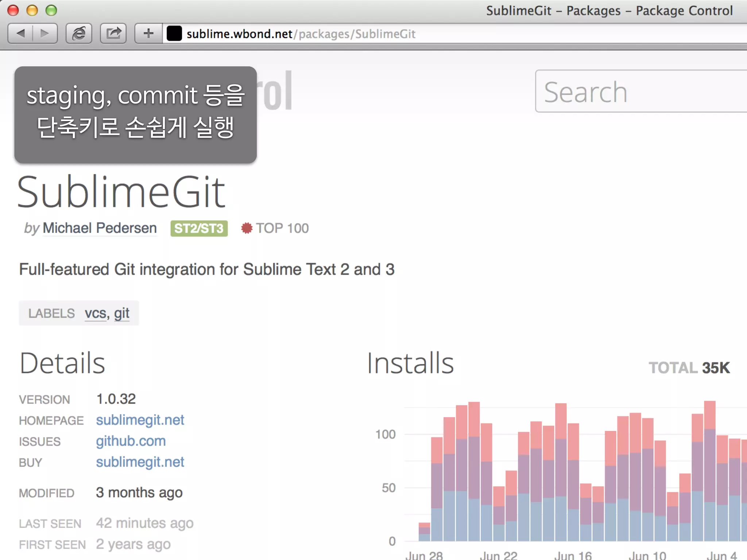The image size is (747, 560).
Task: Open the BUY link sublimegit.net
Action: pos(140,462)
